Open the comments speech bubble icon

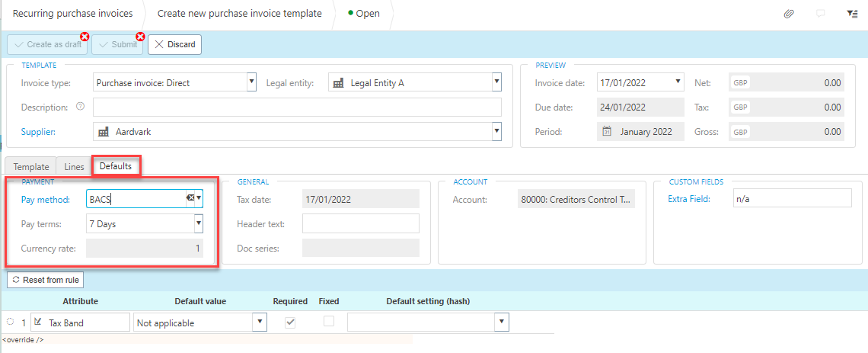pyautogui.click(x=821, y=14)
